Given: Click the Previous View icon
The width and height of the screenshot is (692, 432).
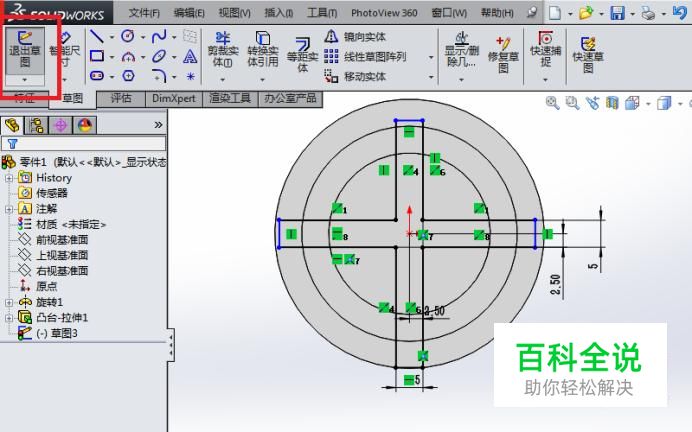Looking at the screenshot, I should tap(592, 103).
